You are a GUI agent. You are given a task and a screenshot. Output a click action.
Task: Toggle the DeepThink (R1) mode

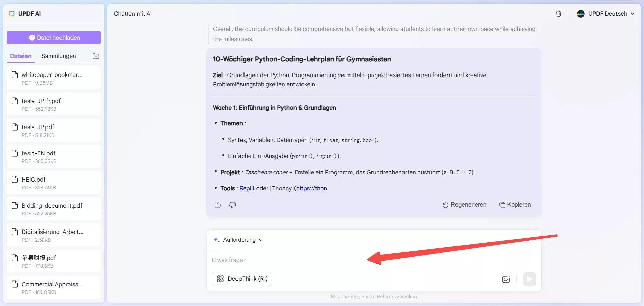coord(242,279)
